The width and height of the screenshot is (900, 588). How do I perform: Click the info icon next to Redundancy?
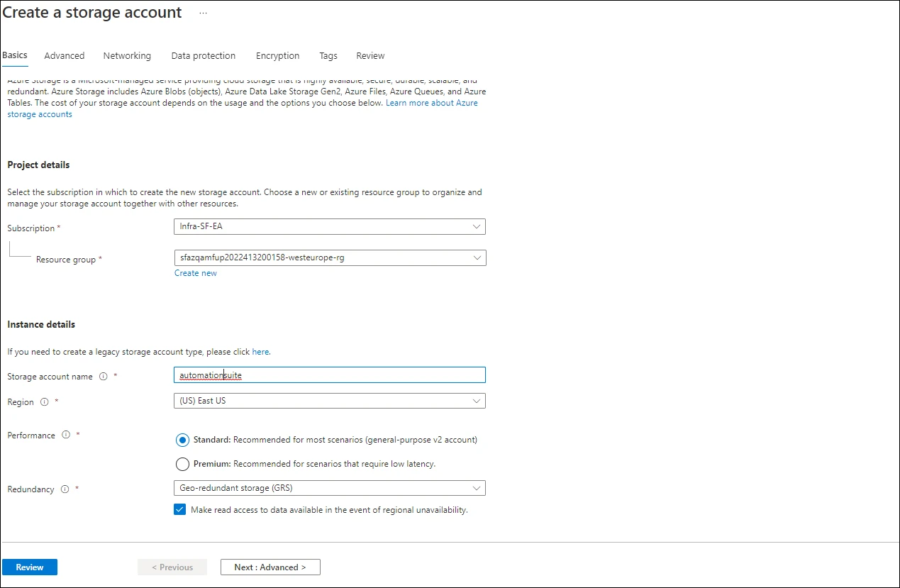coord(65,489)
